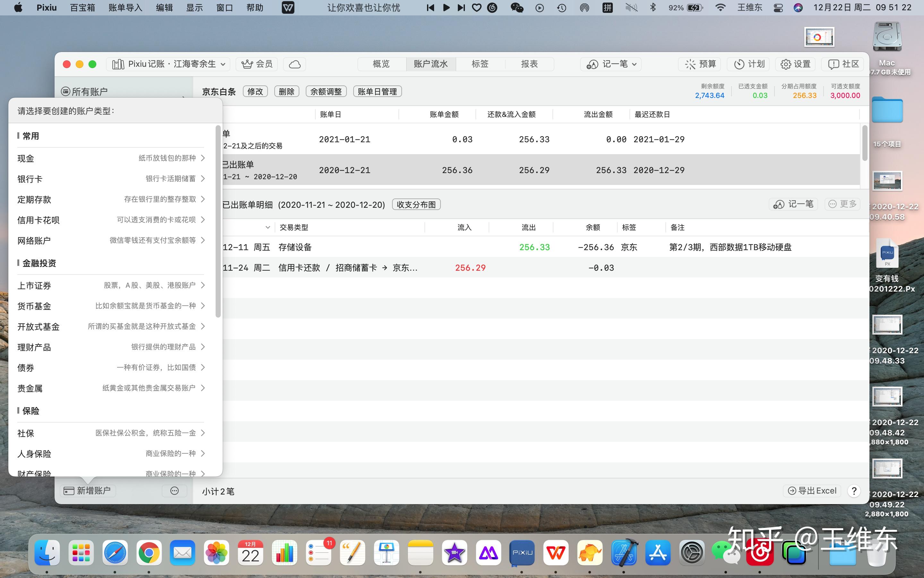Click the 更多 more button
The width and height of the screenshot is (924, 578).
[842, 204]
